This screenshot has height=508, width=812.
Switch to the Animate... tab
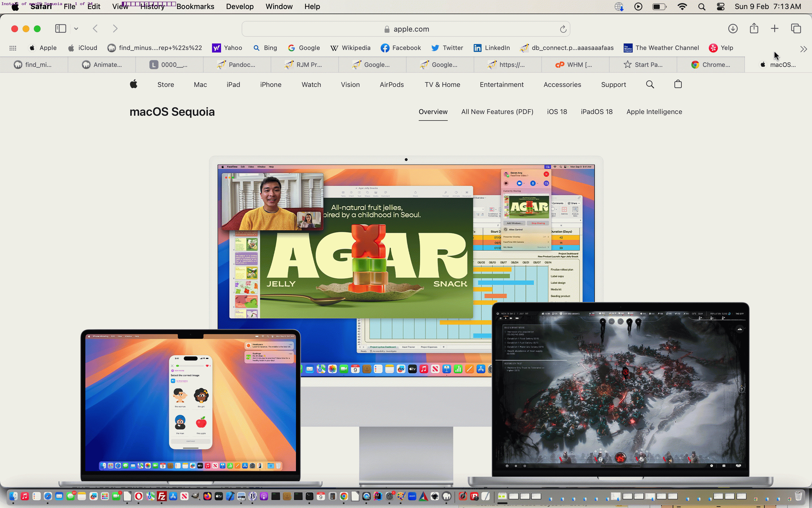click(102, 65)
